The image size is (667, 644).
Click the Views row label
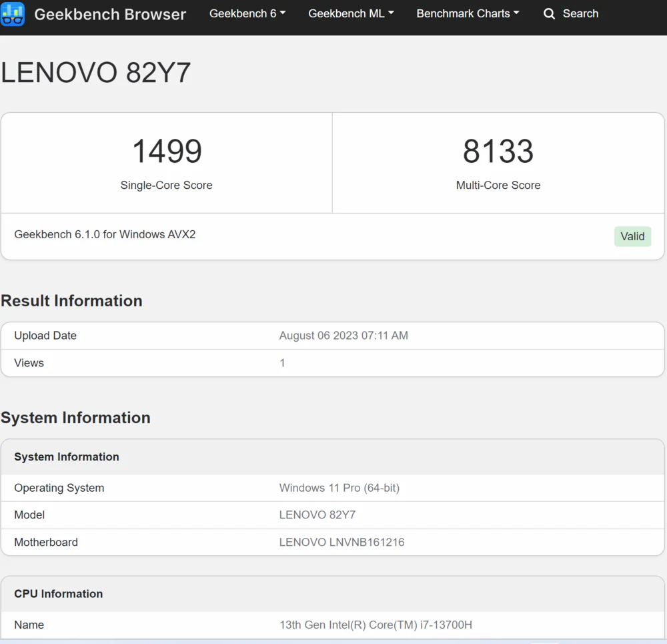[29, 362]
